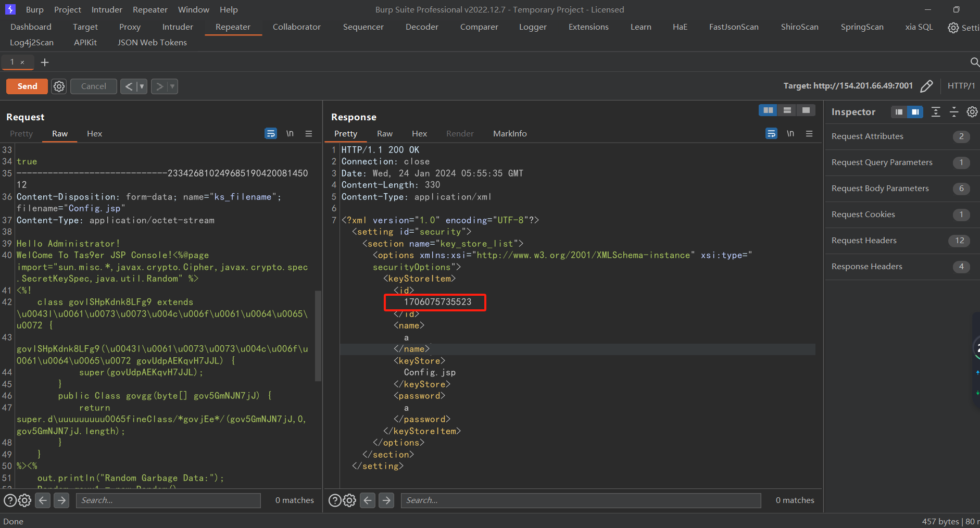The image size is (980, 528).
Task: Expand Request Cookies section
Action: 901,215
